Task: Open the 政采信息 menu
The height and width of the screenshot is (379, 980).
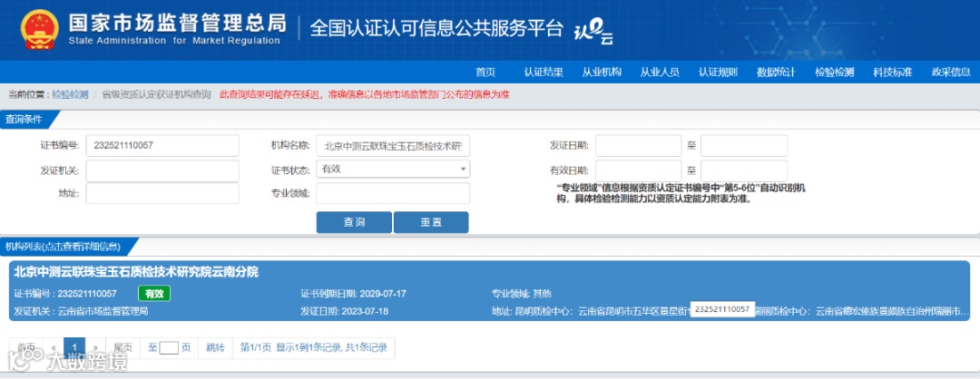Action: (951, 73)
